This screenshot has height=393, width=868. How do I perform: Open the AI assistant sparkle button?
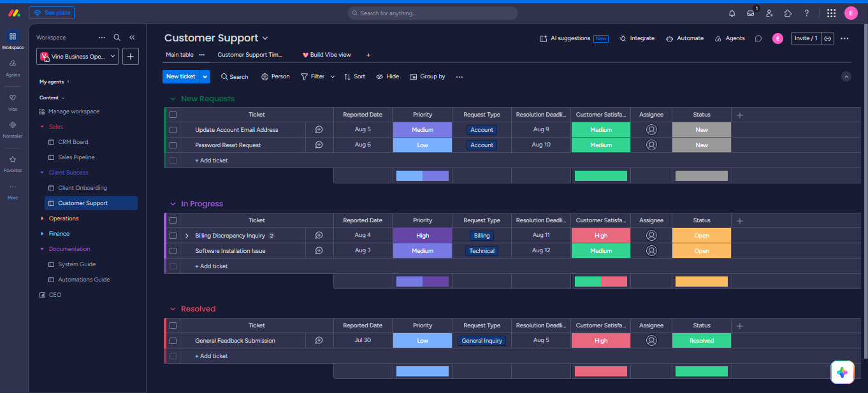click(x=843, y=373)
